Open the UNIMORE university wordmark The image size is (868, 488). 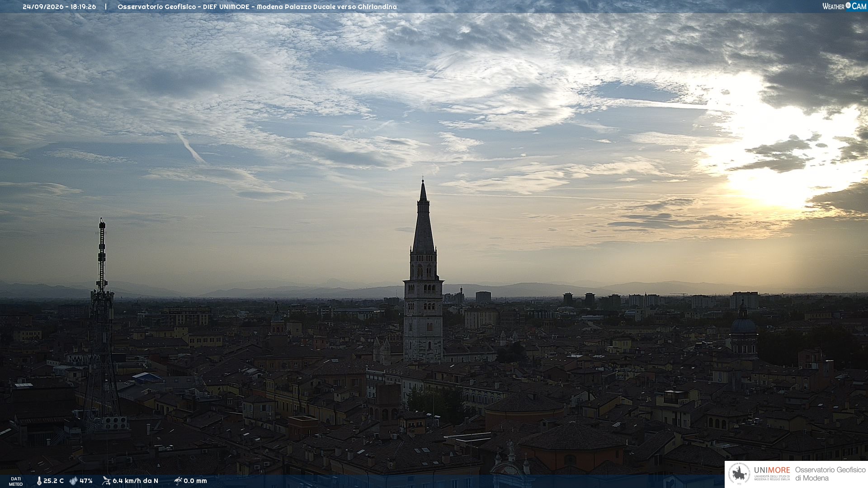coord(772,473)
